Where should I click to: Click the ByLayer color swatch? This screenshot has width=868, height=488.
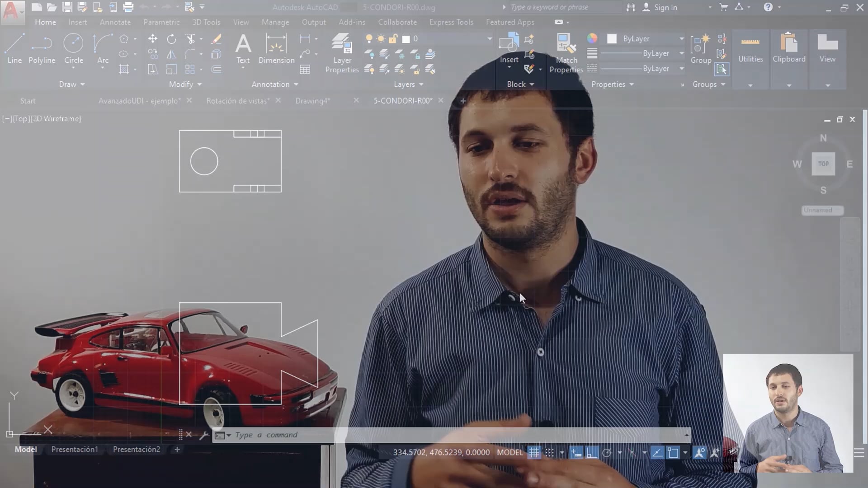tap(613, 38)
